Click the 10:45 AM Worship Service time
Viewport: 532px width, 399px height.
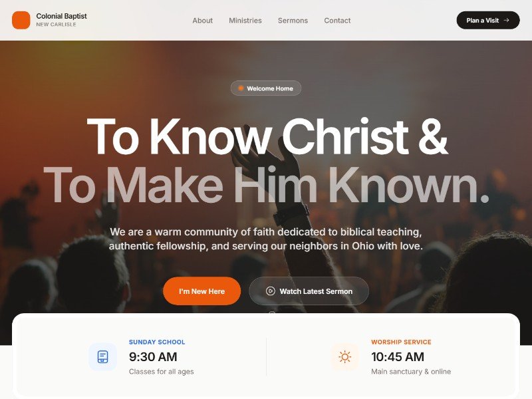[x=398, y=357]
